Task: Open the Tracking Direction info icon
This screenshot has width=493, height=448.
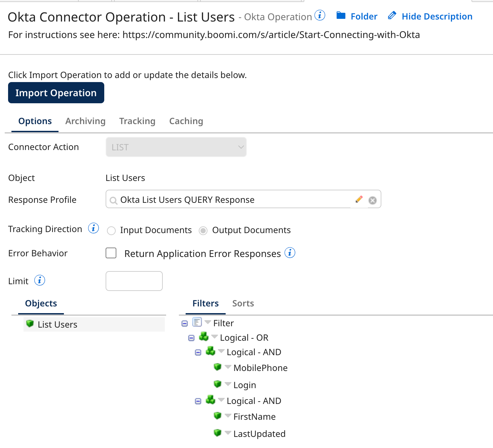Action: coord(93,228)
